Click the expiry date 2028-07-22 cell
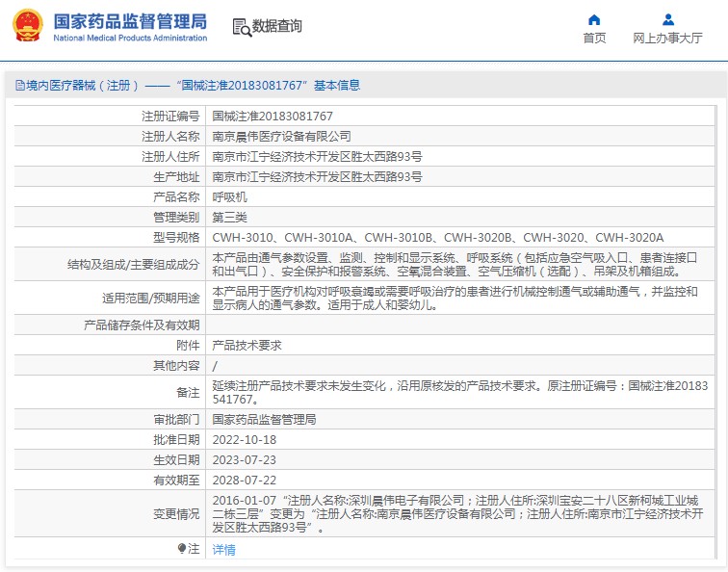 [459, 480]
